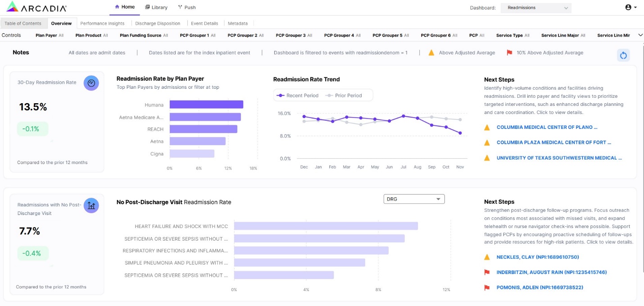The image size is (644, 306).
Task: Open the Plan Payer filter control
Action: click(x=50, y=35)
